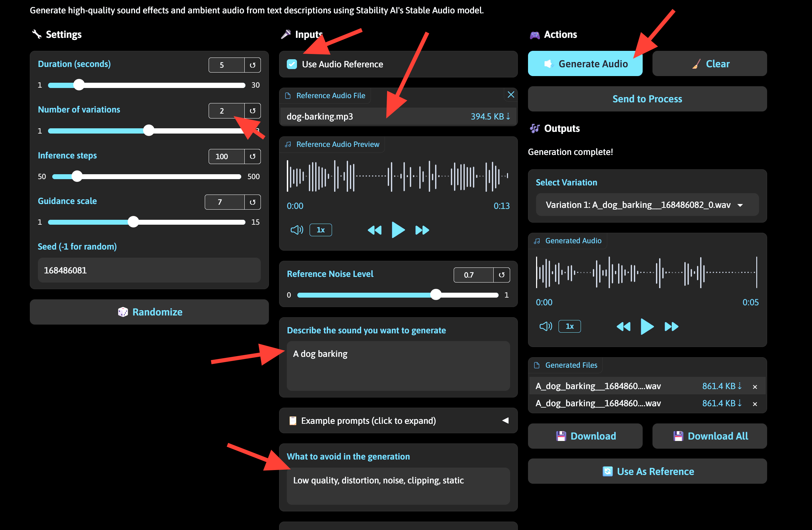Click the Randomize button

[149, 312]
